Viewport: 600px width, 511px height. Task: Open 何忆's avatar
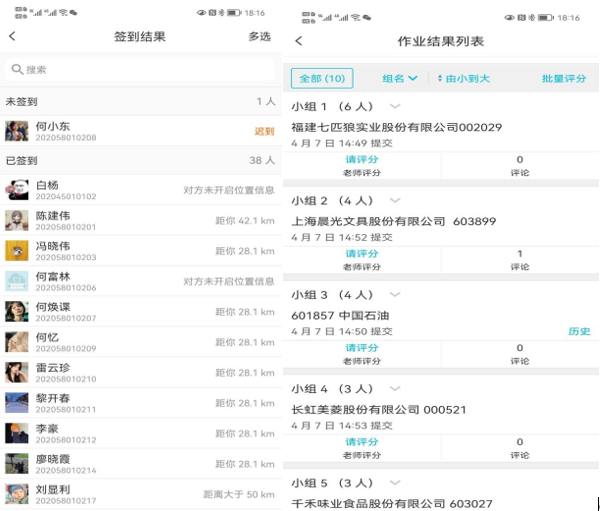tap(16, 342)
